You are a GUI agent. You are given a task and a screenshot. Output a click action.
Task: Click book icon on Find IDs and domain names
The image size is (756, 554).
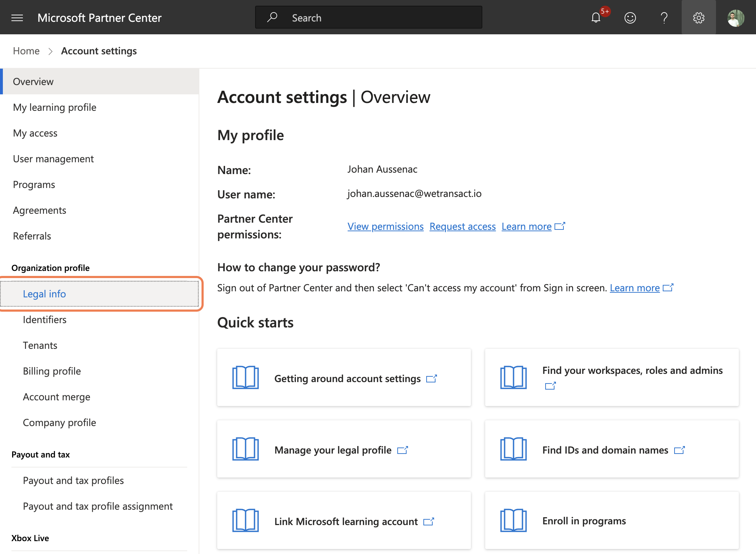point(513,449)
